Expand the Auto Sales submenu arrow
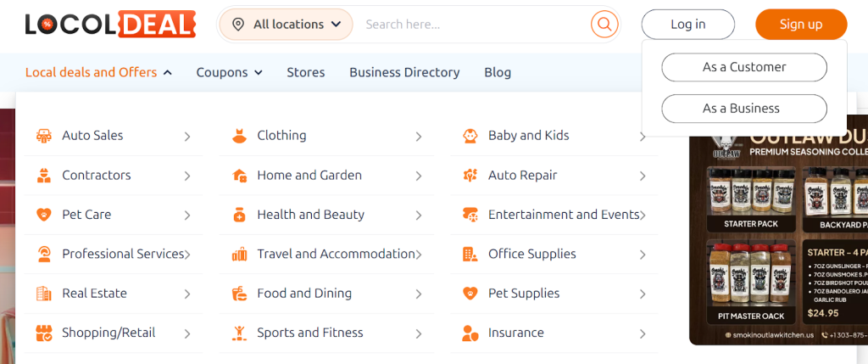Image resolution: width=868 pixels, height=364 pixels. pos(187,137)
